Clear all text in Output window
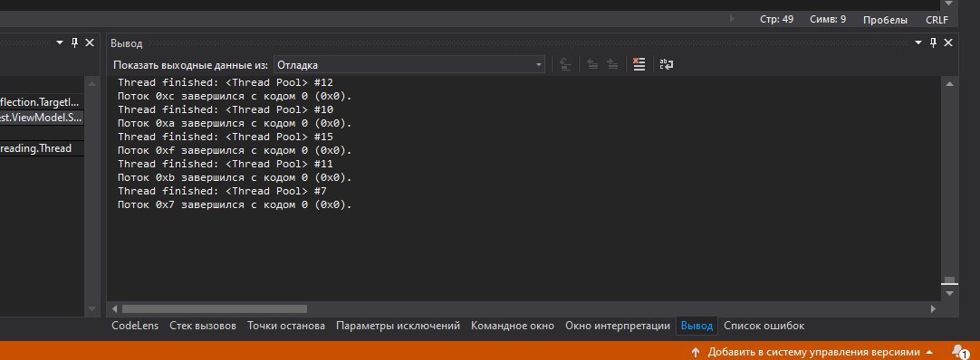The width and height of the screenshot is (980, 360). pyautogui.click(x=639, y=64)
